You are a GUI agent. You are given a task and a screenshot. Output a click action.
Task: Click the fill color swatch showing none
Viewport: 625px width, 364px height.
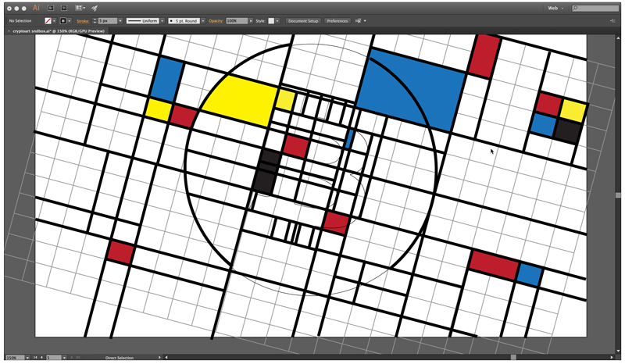click(x=48, y=21)
